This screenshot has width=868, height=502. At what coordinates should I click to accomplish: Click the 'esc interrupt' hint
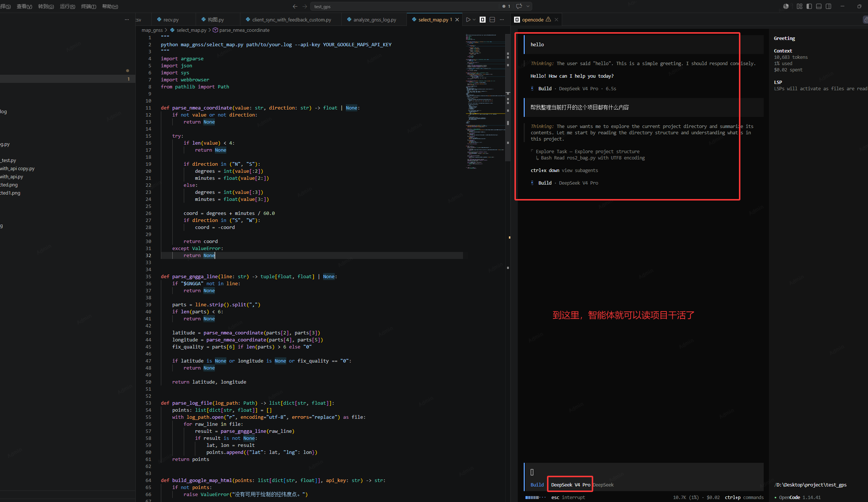coord(568,497)
